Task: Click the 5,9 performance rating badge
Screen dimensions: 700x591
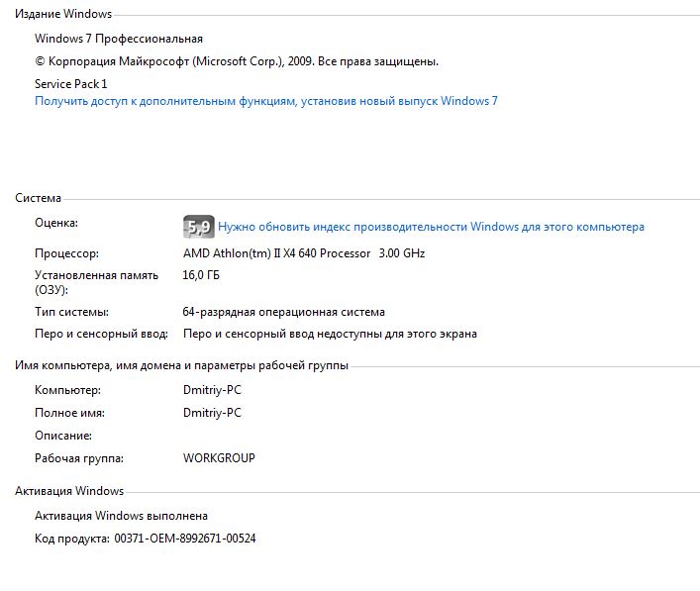Action: tap(198, 227)
